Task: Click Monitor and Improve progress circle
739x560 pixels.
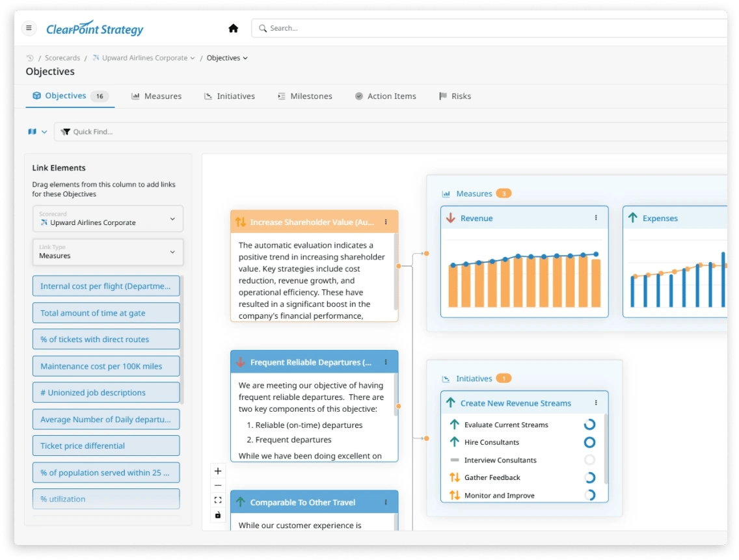Action: [589, 495]
